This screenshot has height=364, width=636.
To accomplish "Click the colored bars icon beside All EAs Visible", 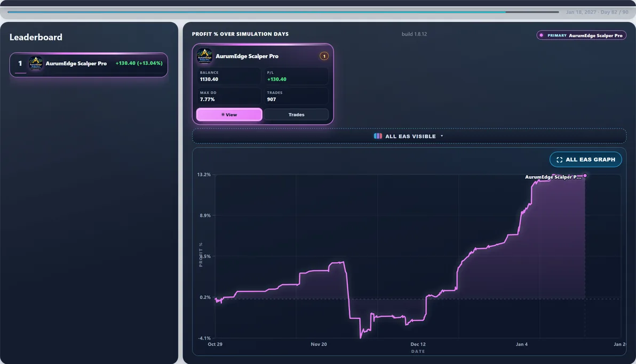I will 378,136.
